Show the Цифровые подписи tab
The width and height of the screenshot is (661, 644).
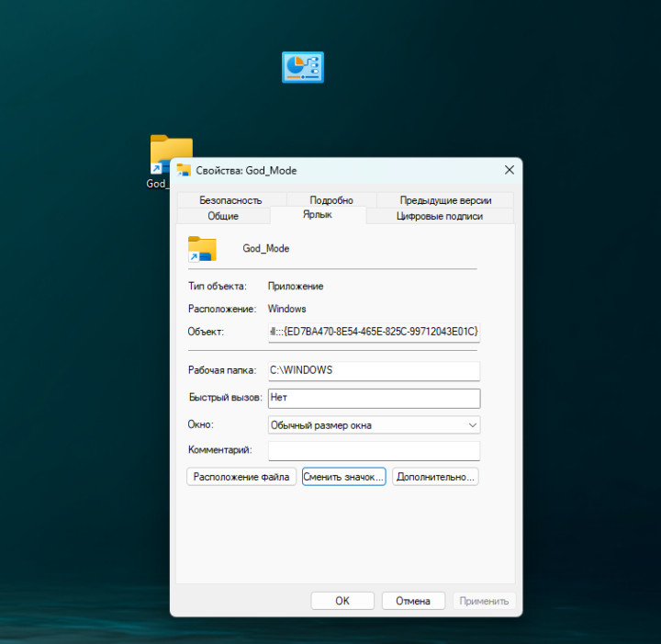coord(440,216)
